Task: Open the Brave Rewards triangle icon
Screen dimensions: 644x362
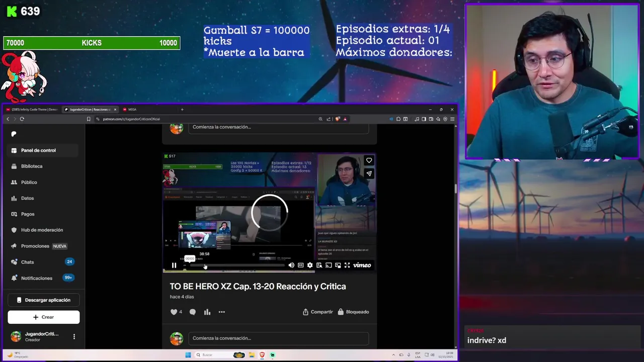Action: tap(345, 119)
